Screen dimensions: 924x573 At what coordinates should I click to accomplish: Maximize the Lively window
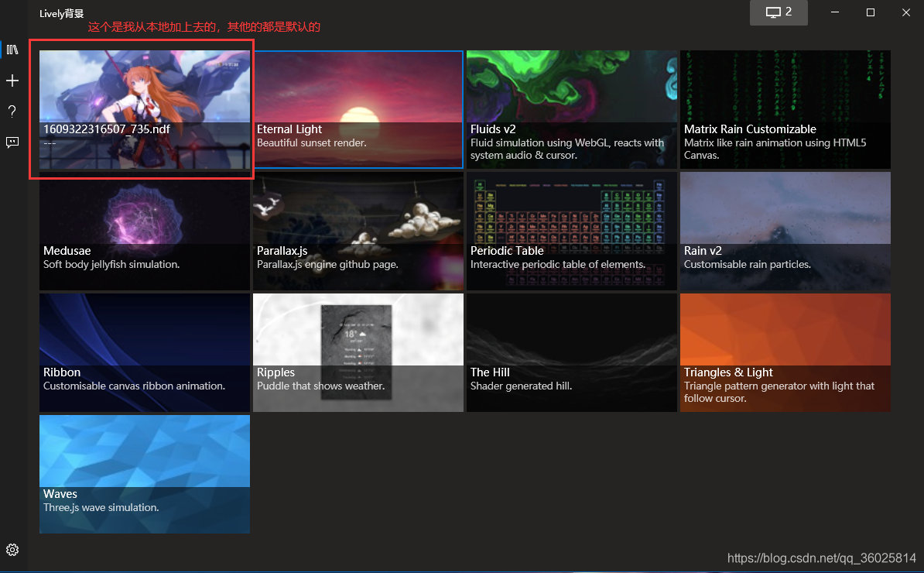tap(870, 12)
